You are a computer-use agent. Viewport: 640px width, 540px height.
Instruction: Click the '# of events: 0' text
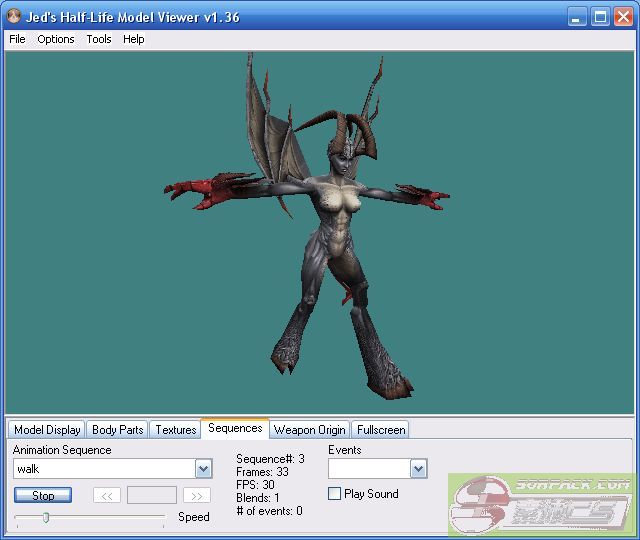tap(269, 511)
